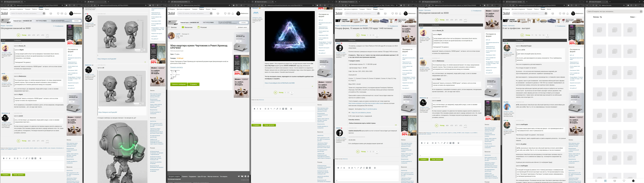Open vk.com/albatros_alvarez link in render farm post

(361, 113)
